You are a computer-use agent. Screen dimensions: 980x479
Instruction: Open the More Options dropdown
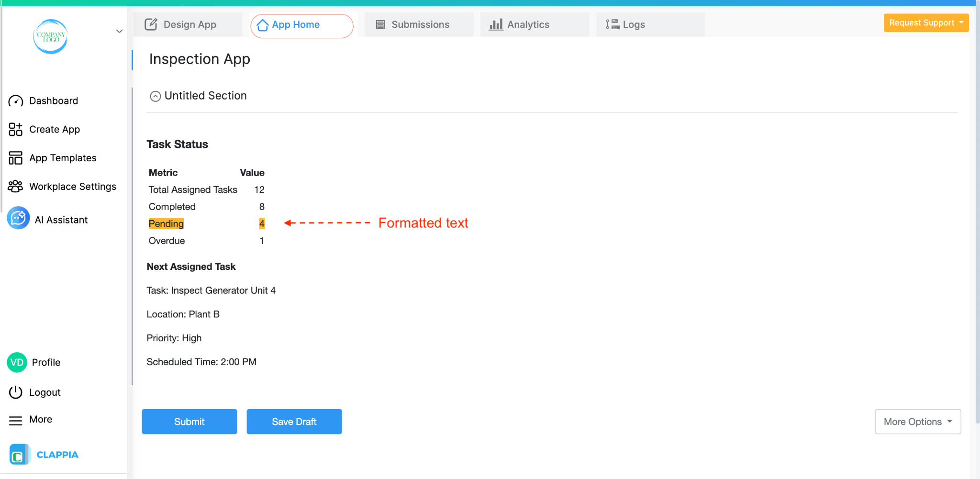click(918, 422)
